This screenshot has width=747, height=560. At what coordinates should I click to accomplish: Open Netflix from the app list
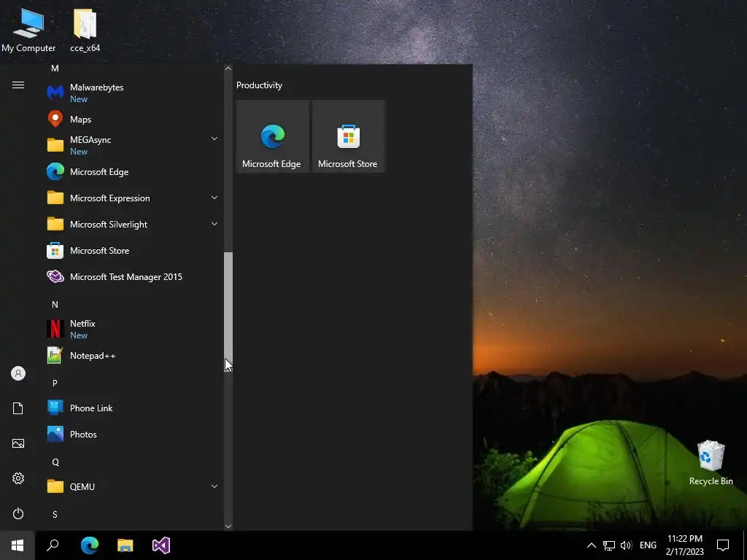point(133,329)
